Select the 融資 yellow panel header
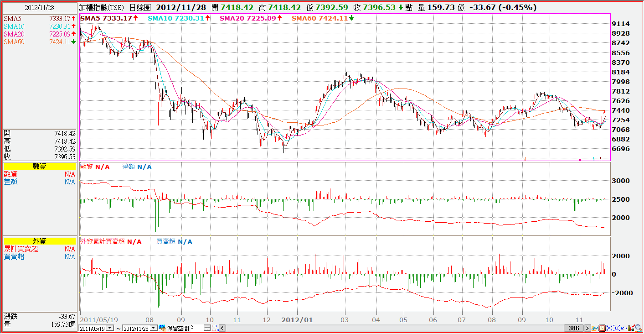Screen dimensions: 644x334 pyautogui.click(x=39, y=167)
